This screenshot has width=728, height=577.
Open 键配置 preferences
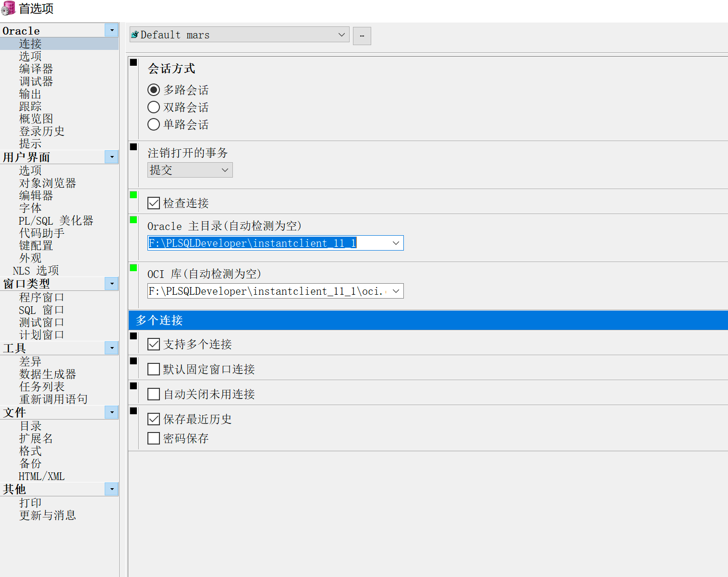click(36, 245)
